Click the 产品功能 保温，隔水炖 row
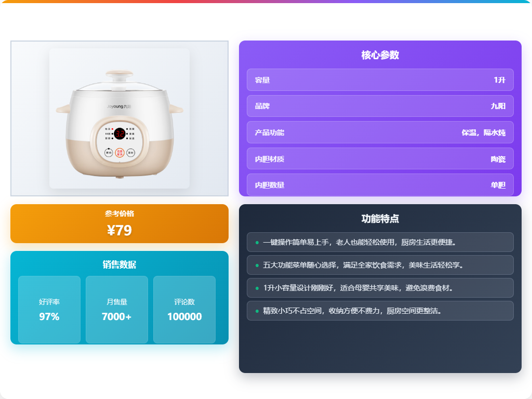The image size is (532, 399). [x=380, y=132]
